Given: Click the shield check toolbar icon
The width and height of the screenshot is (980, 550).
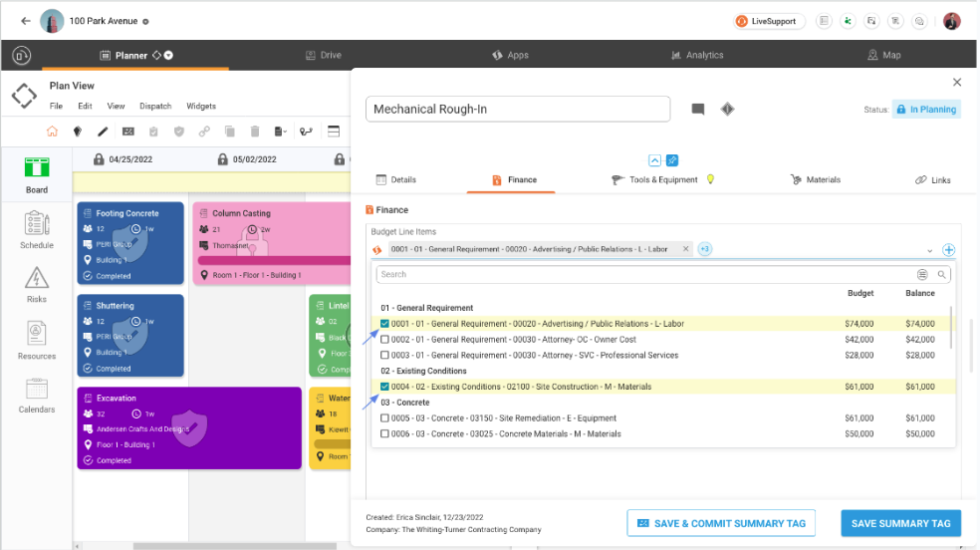Looking at the screenshot, I should (x=178, y=132).
